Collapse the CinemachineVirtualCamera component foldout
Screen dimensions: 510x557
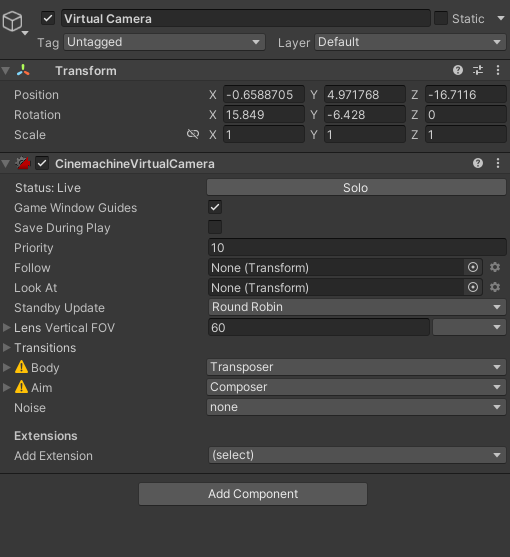(x=5, y=163)
